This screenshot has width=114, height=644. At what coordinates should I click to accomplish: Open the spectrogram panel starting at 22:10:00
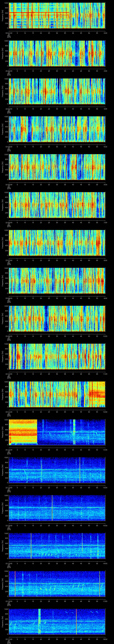click(57, 356)
